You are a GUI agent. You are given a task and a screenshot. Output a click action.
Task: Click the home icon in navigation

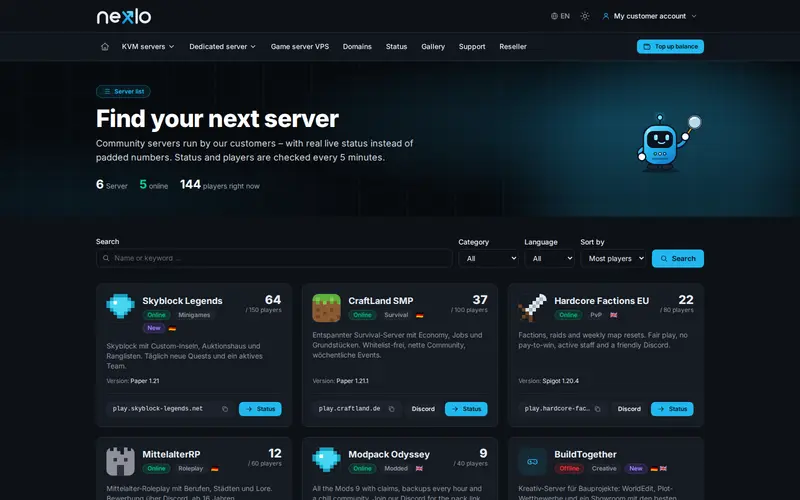[x=105, y=46]
